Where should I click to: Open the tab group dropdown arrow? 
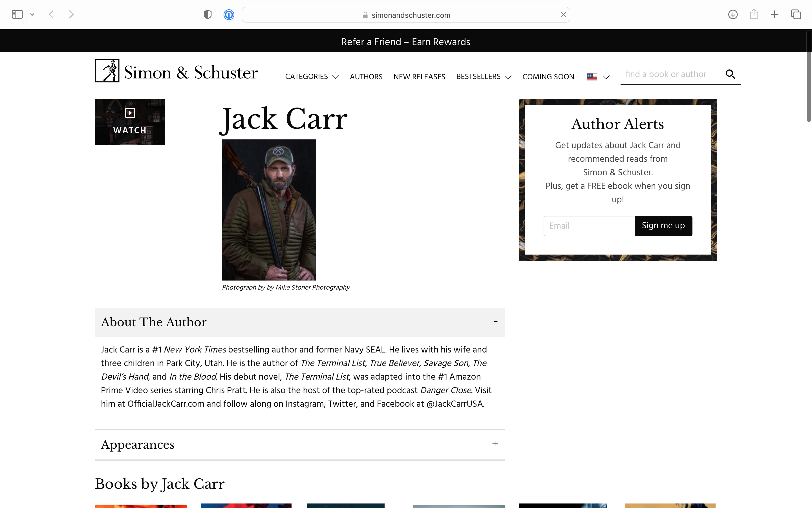point(32,14)
